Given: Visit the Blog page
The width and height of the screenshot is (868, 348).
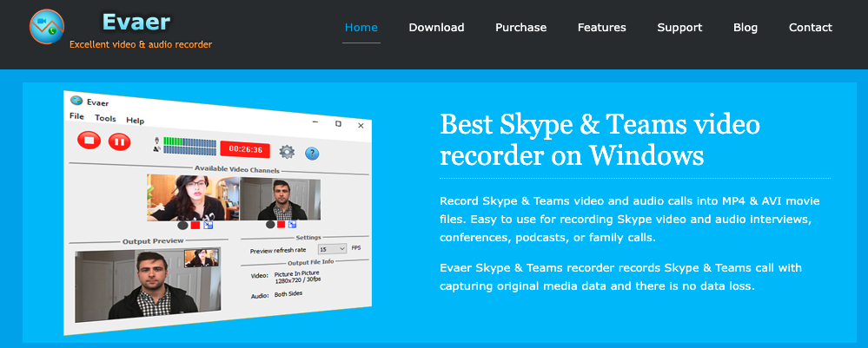Looking at the screenshot, I should 745,27.
